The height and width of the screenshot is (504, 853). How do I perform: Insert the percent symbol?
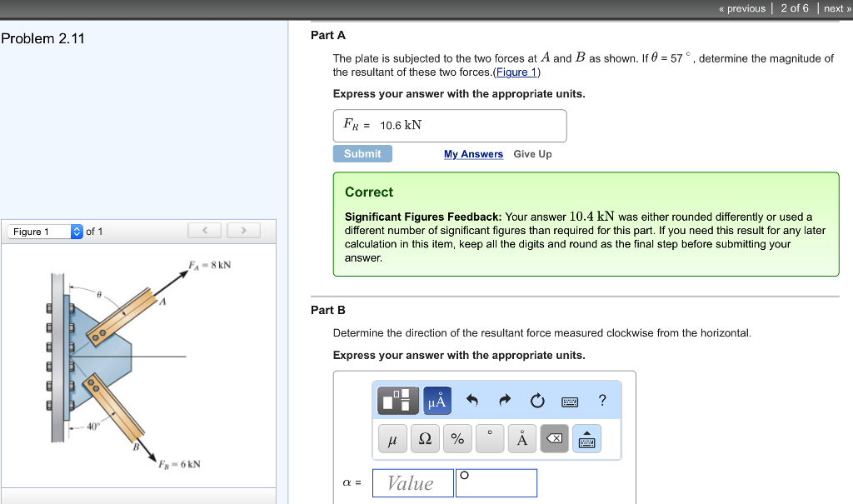pyautogui.click(x=457, y=439)
